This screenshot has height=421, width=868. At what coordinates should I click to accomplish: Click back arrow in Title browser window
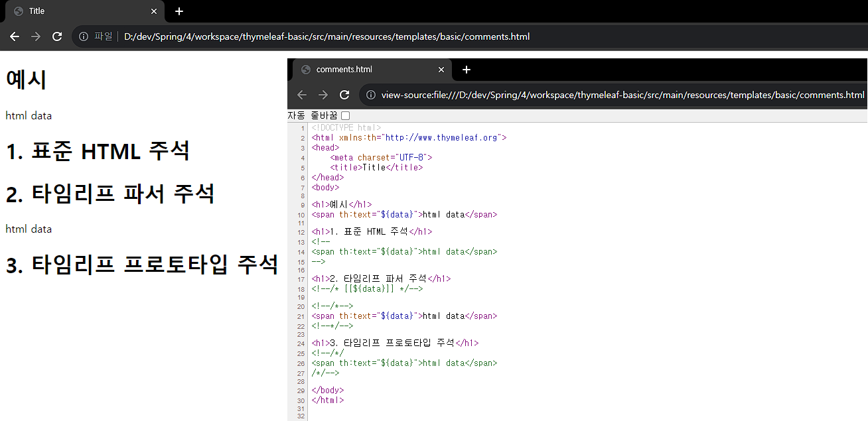(15, 36)
